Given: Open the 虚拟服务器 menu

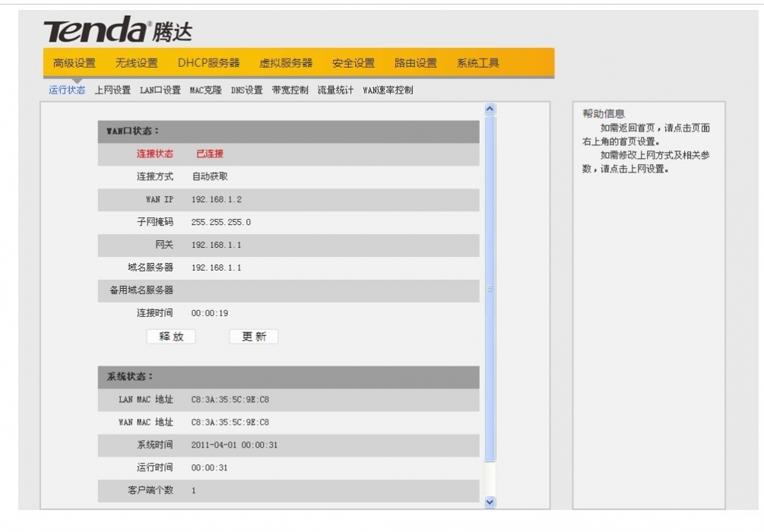Looking at the screenshot, I should coord(286,63).
